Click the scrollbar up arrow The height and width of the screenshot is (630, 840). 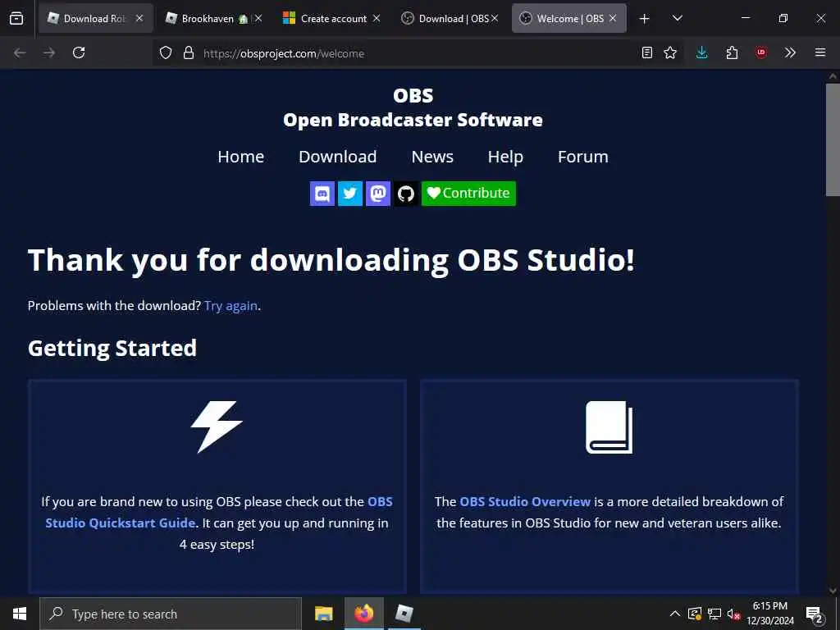click(833, 76)
